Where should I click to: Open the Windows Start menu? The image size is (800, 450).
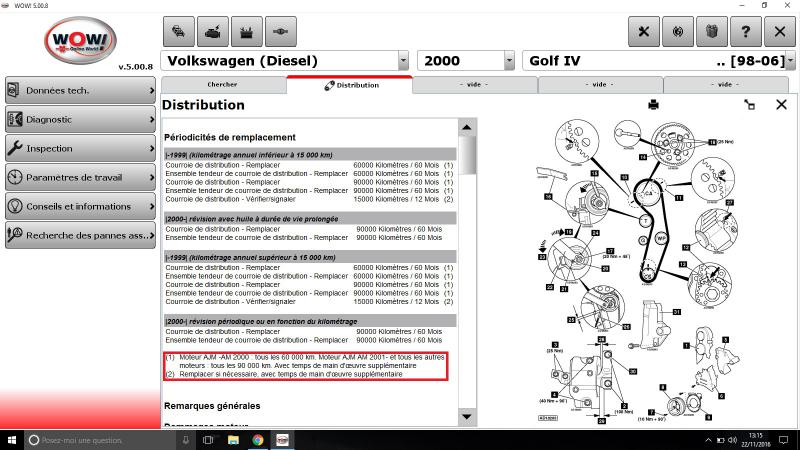[12, 440]
